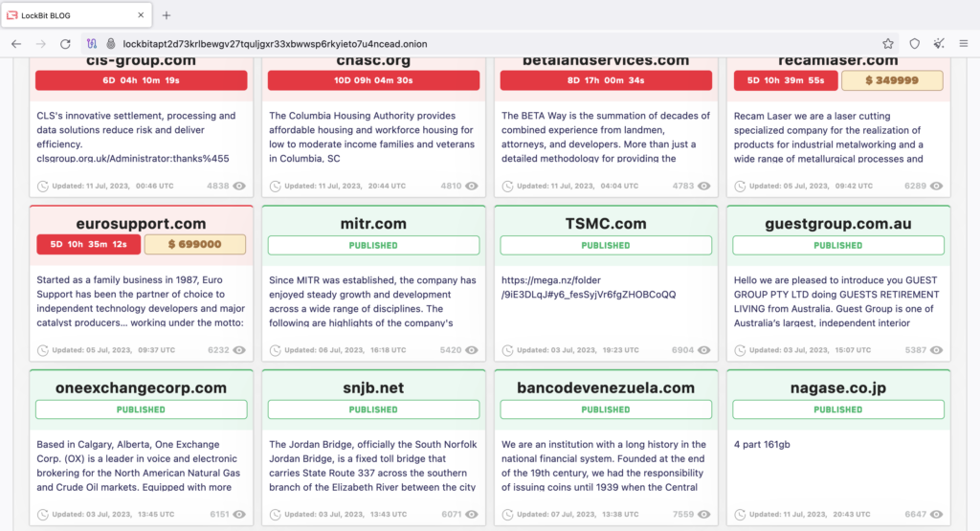Click the browser forward arrow
This screenshot has height=531, width=980.
pos(40,44)
